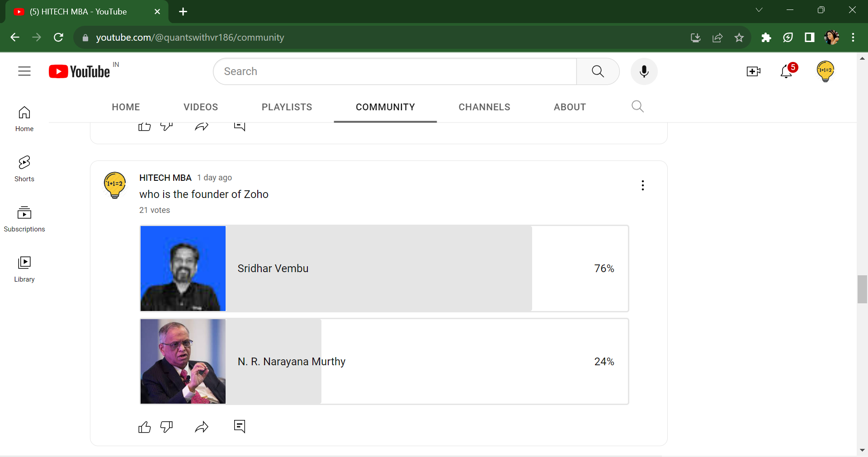Click inside the YouTube Search field

(x=395, y=71)
